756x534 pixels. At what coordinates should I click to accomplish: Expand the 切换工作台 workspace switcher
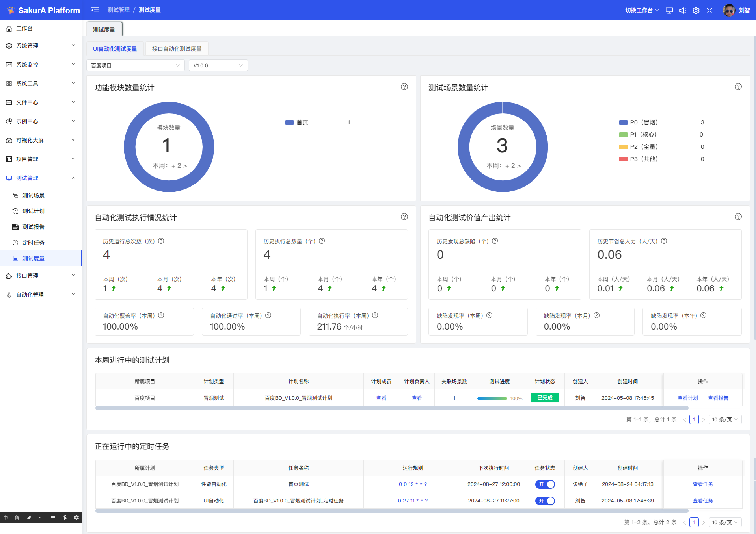[x=642, y=11]
